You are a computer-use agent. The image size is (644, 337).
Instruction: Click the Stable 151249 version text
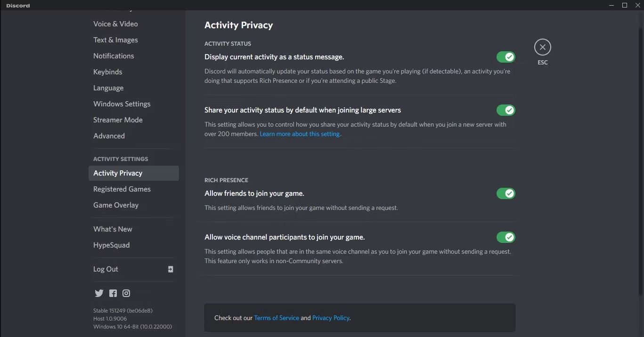[x=123, y=311]
